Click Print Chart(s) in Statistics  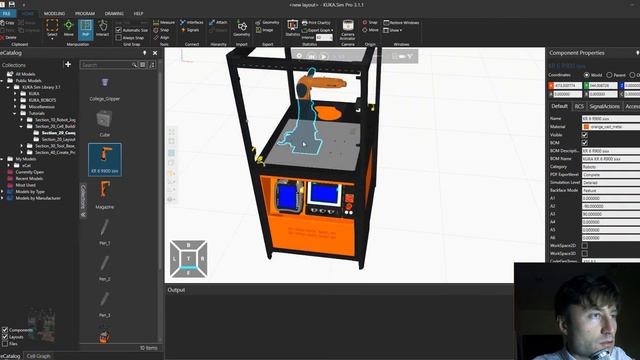316,23
